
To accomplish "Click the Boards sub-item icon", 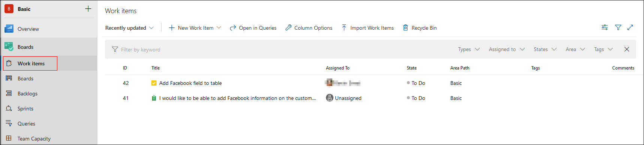I will (x=9, y=78).
